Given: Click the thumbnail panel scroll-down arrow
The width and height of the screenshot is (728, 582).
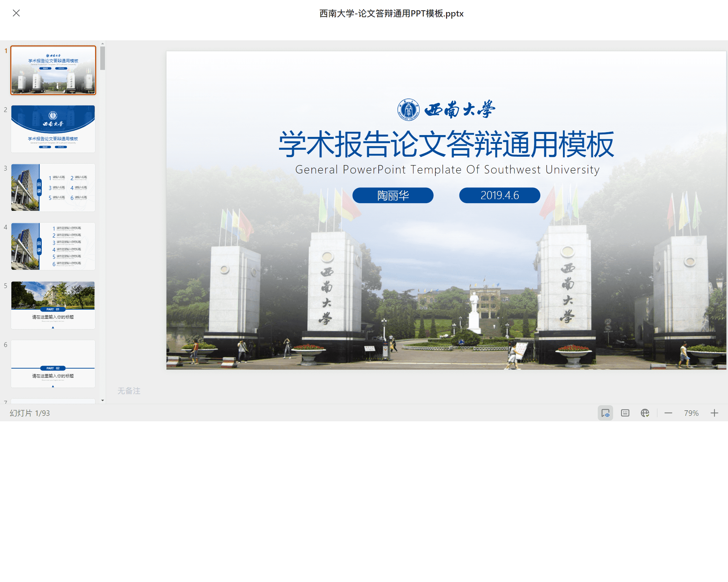Looking at the screenshot, I should [x=103, y=400].
